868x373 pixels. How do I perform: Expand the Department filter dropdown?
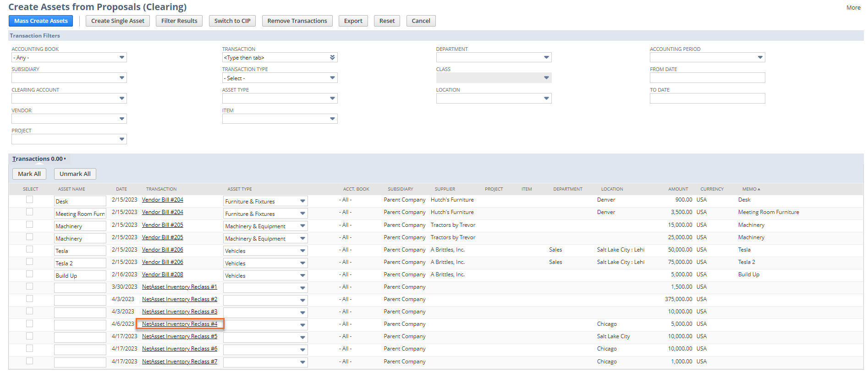(x=547, y=58)
